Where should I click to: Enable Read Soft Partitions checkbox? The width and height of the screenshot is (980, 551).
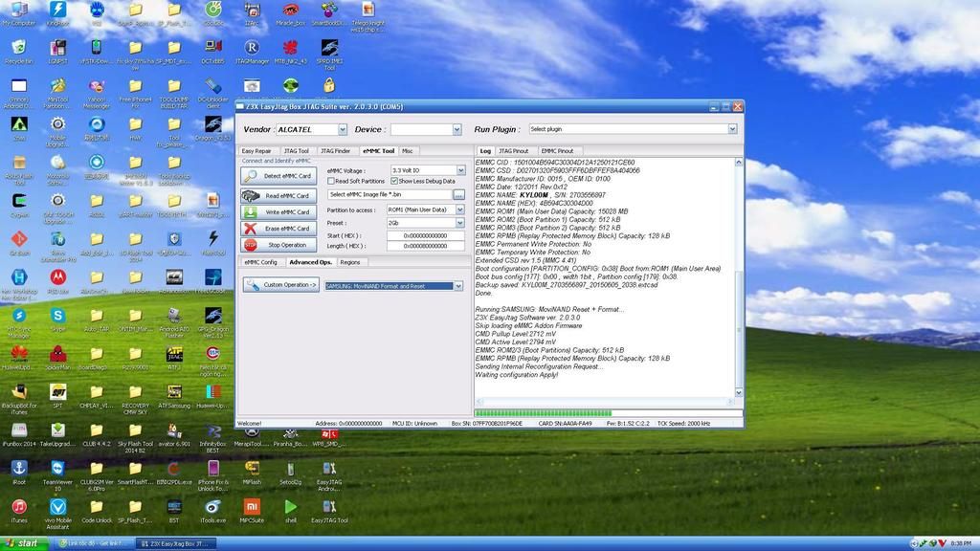click(x=331, y=181)
